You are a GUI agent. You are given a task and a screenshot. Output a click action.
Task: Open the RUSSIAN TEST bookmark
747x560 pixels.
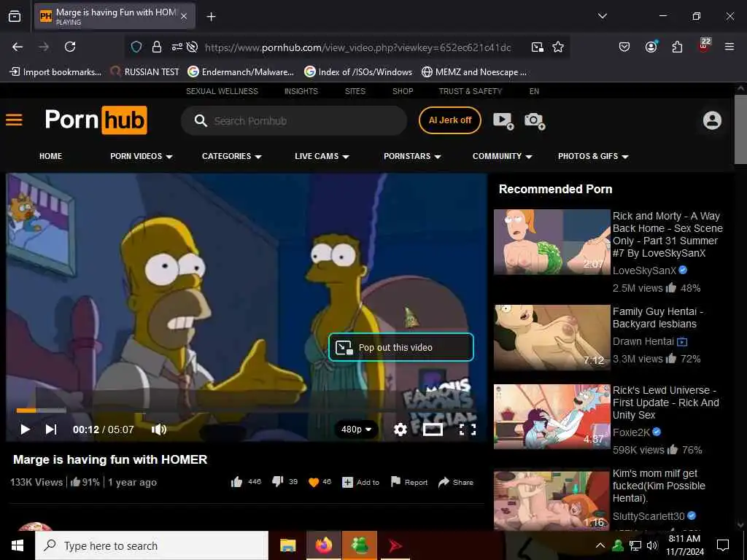pyautogui.click(x=145, y=72)
